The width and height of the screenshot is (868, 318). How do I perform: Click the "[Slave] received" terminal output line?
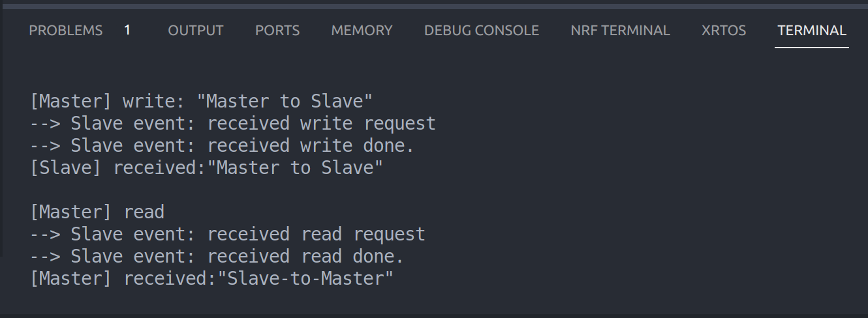(x=206, y=168)
